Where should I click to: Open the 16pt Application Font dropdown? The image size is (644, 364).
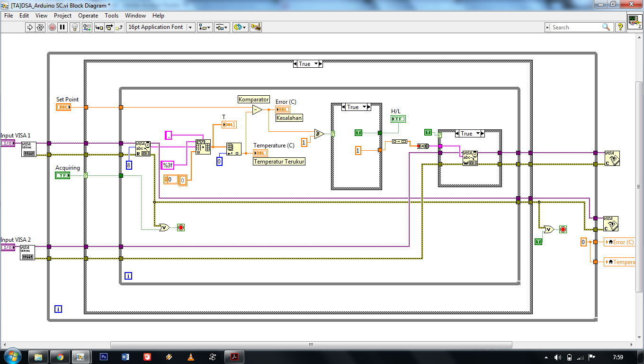[x=161, y=27]
